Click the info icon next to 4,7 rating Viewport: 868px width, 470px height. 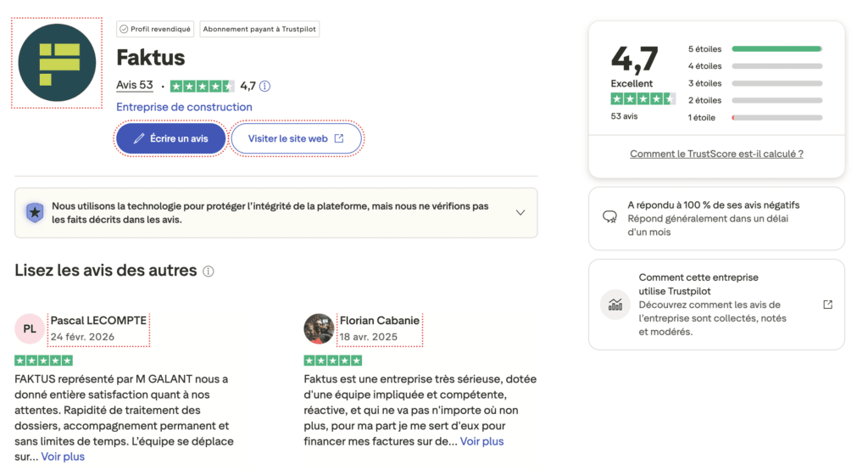[x=265, y=86]
